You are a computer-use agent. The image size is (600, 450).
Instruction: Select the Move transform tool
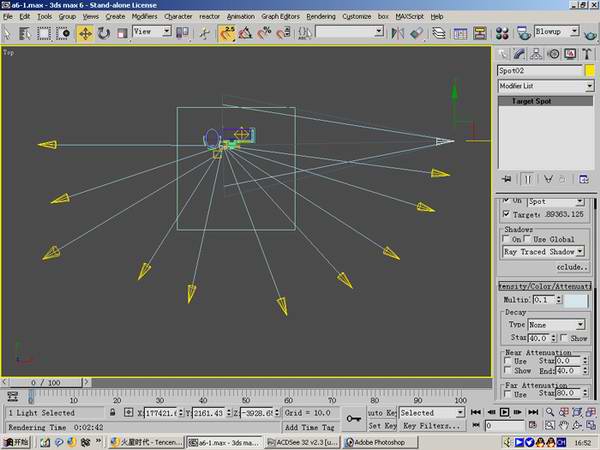pyautogui.click(x=85, y=33)
